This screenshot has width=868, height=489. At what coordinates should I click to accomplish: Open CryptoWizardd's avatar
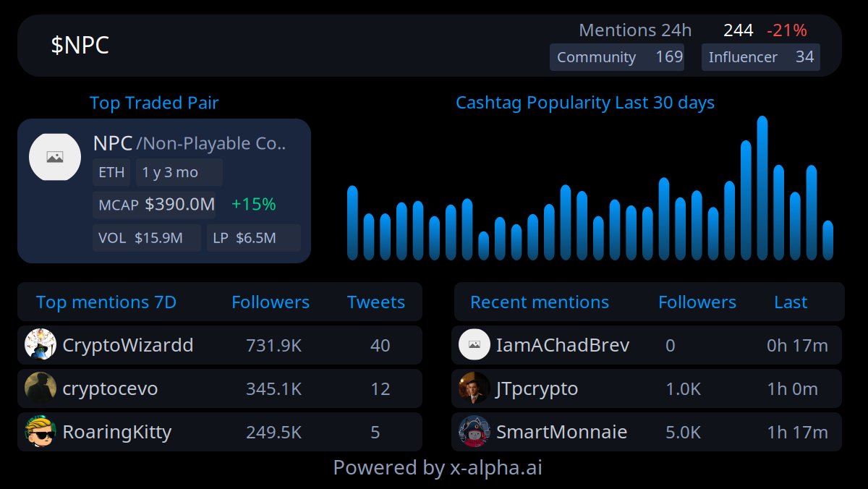[x=41, y=345]
